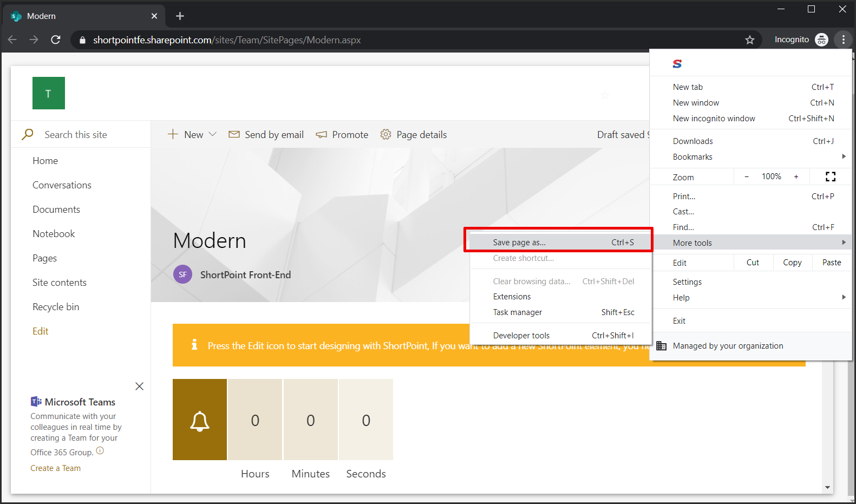Click the address bar URL
Screen dimensions: 856x504
pos(227,40)
